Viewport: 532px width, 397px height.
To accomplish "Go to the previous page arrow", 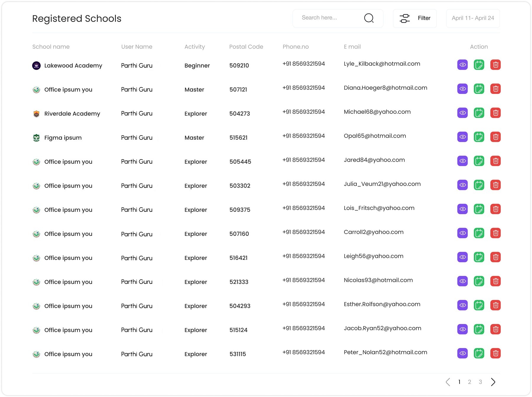I will click(448, 382).
